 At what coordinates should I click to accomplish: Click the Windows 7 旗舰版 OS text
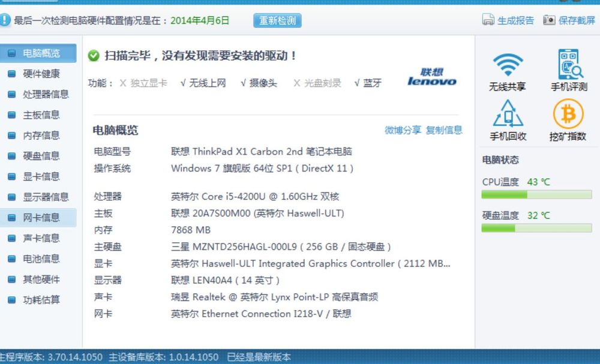[262, 169]
